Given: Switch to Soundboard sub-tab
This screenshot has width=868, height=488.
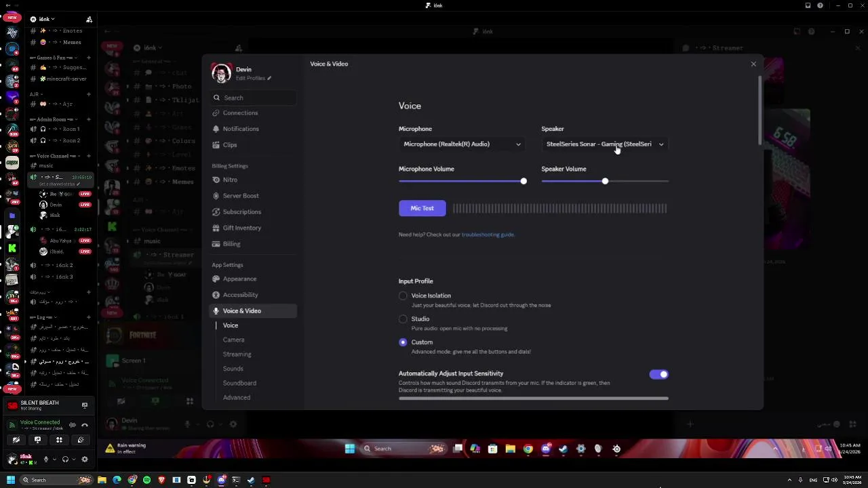Looking at the screenshot, I should pyautogui.click(x=239, y=383).
